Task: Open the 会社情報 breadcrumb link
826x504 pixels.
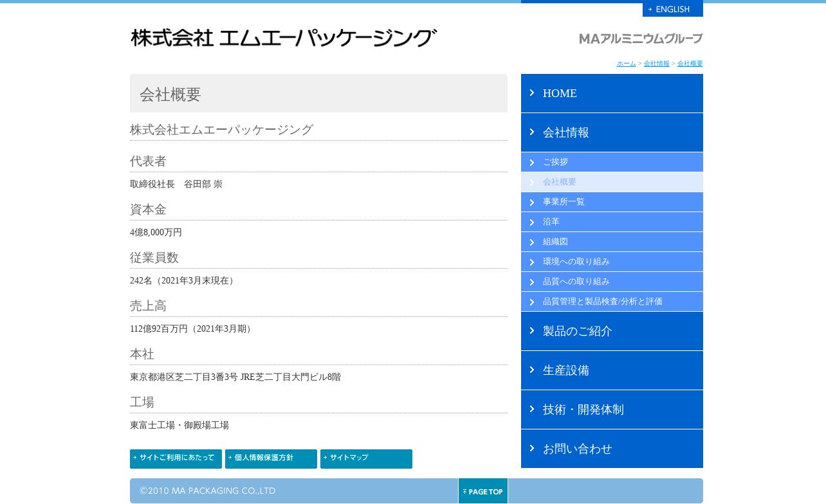Action: click(656, 64)
